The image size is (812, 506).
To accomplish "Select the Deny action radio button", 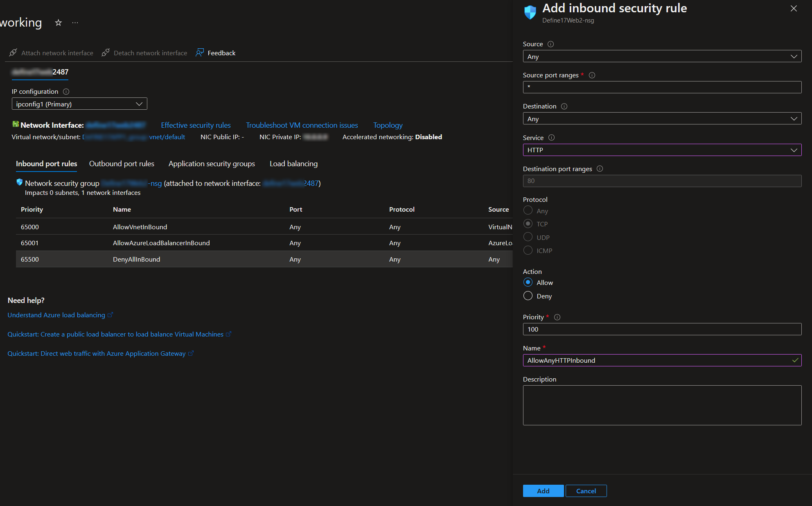I will point(528,296).
